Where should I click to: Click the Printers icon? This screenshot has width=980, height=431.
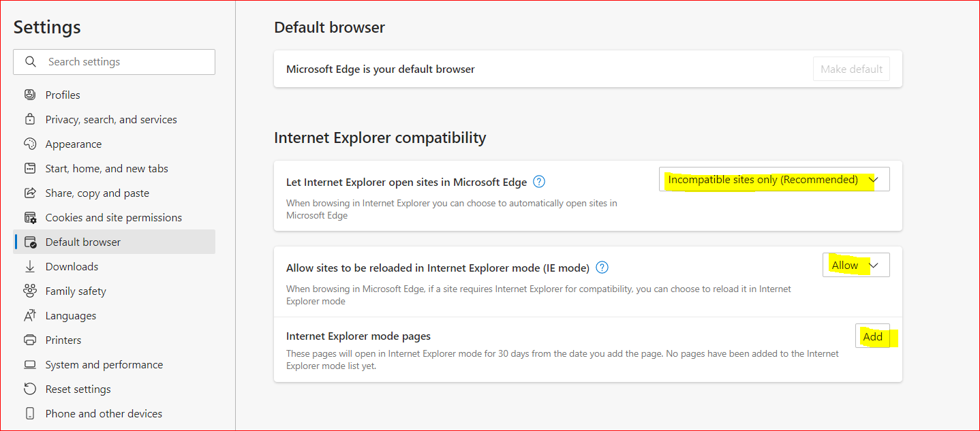coord(30,340)
